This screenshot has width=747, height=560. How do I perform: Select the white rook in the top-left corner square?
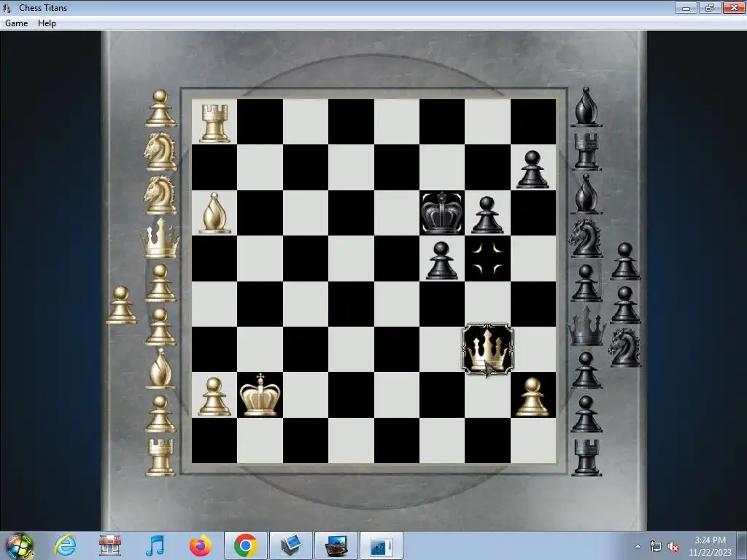214,122
